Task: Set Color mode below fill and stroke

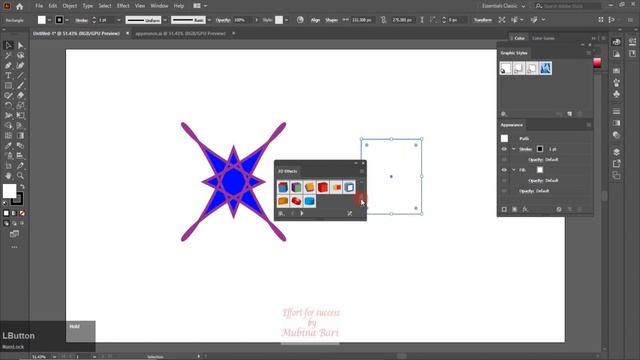Action: [x=6, y=213]
